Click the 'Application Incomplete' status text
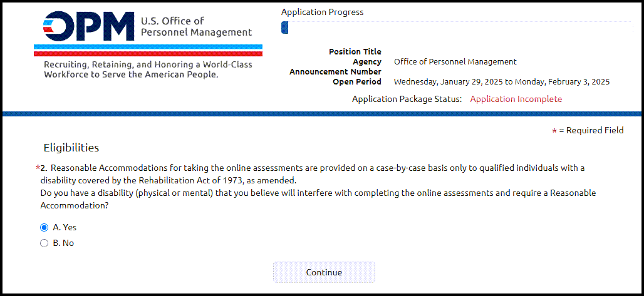644x296 pixels. (x=516, y=99)
